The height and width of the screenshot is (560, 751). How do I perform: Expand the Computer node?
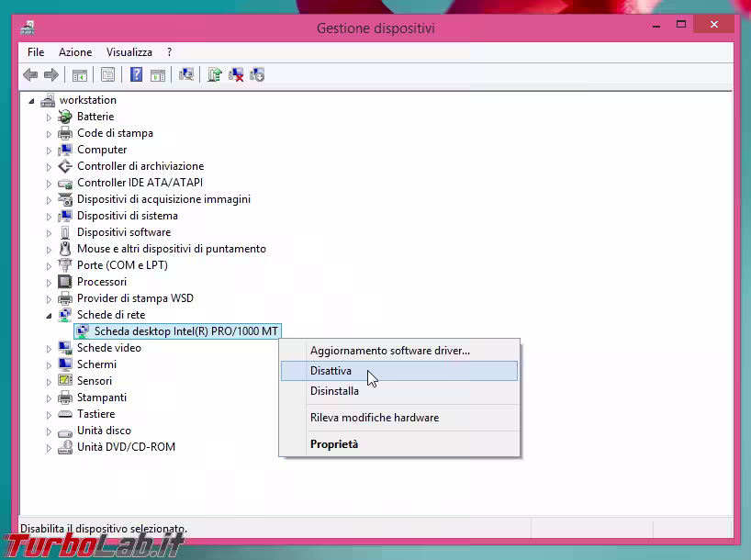[49, 151]
